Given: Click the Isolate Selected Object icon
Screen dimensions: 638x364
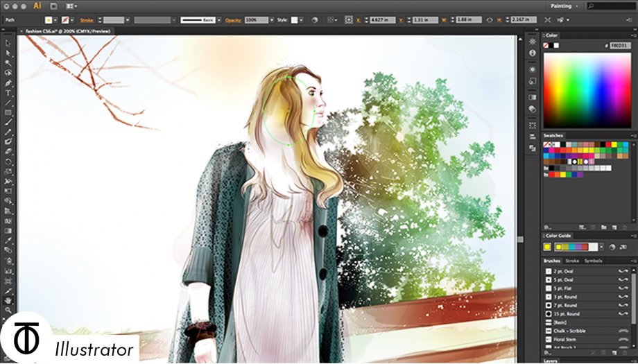Looking at the screenshot, I should point(548,20).
